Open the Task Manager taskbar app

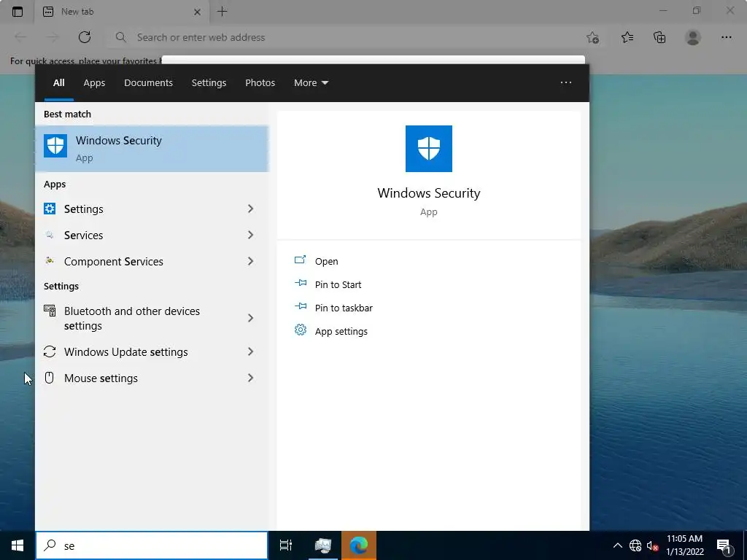323,545
